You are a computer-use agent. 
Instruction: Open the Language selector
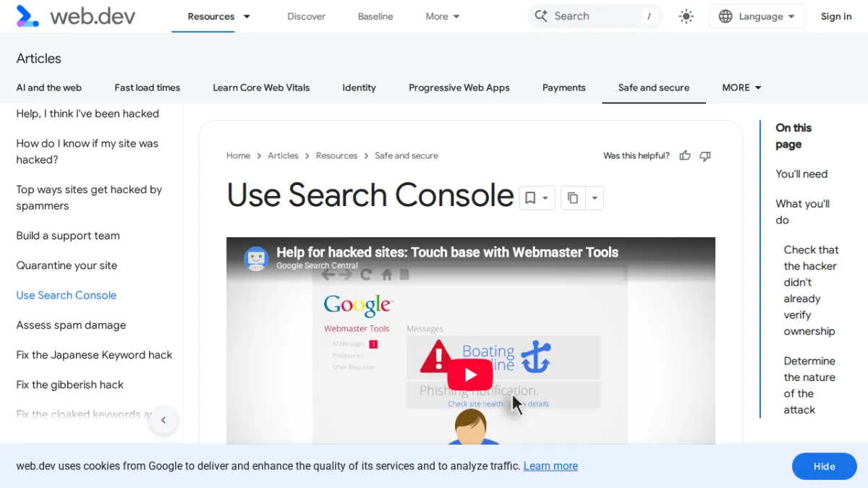757,16
